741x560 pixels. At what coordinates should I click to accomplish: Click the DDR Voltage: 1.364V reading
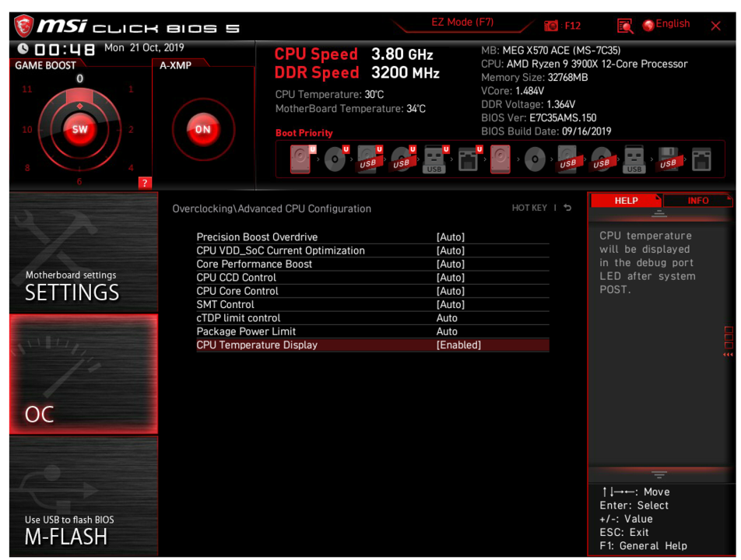[x=528, y=104]
